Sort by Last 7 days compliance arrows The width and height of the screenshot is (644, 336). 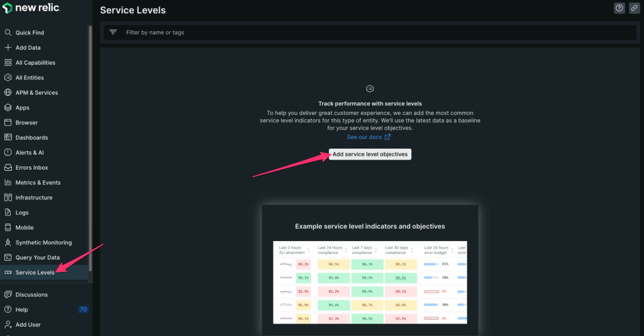[376, 250]
